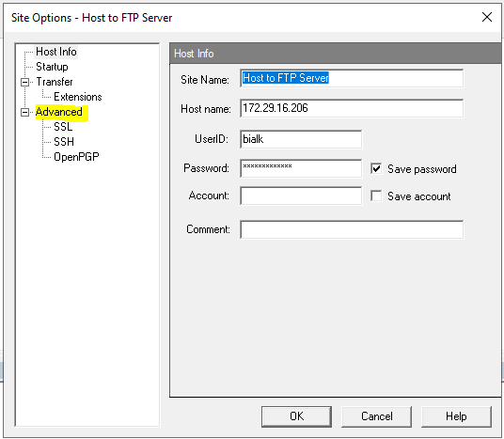Click the Cancel button
Screen dimensions: 504x439
pos(376,416)
